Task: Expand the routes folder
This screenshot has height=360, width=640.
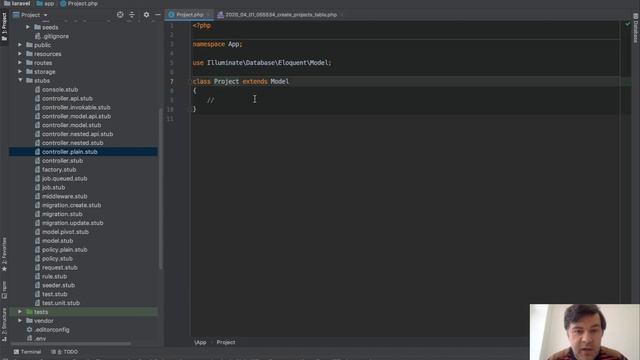Action: [x=20, y=63]
